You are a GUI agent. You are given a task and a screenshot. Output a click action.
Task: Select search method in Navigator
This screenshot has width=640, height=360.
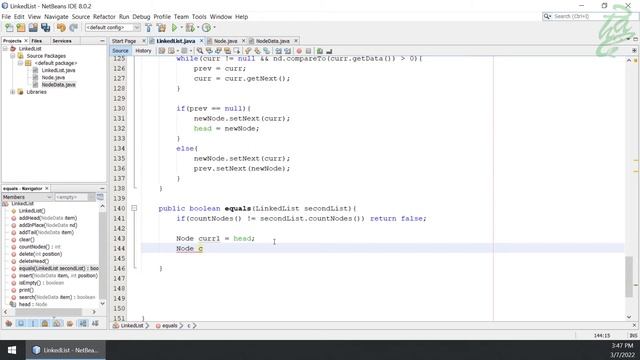(x=57, y=297)
